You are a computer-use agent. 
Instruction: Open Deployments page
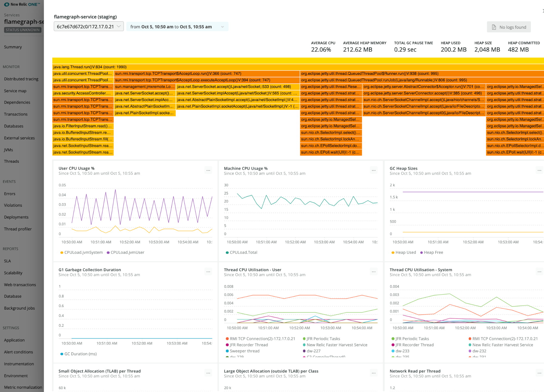click(16, 217)
